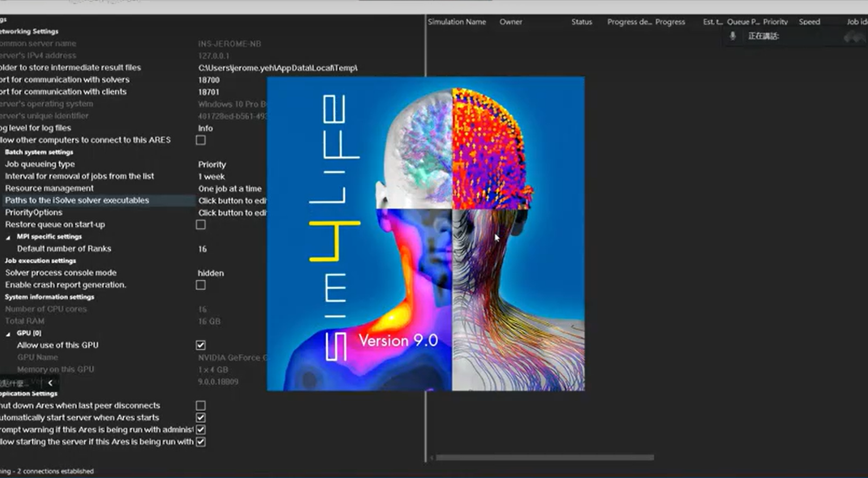Enable Allow other computers to connect to this ARES
The image size is (868, 478).
201,140
